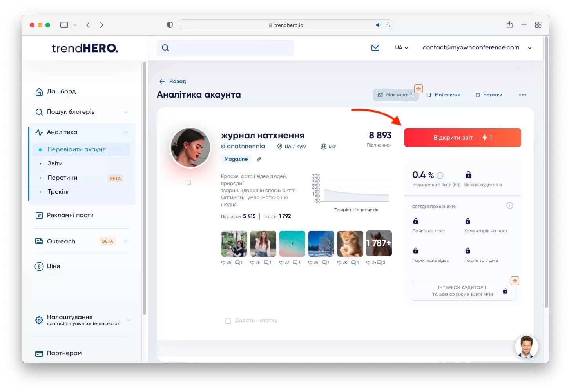Click the pencil edit icon beside Magazine
Image resolution: width=578 pixels, height=392 pixels.
[259, 159]
